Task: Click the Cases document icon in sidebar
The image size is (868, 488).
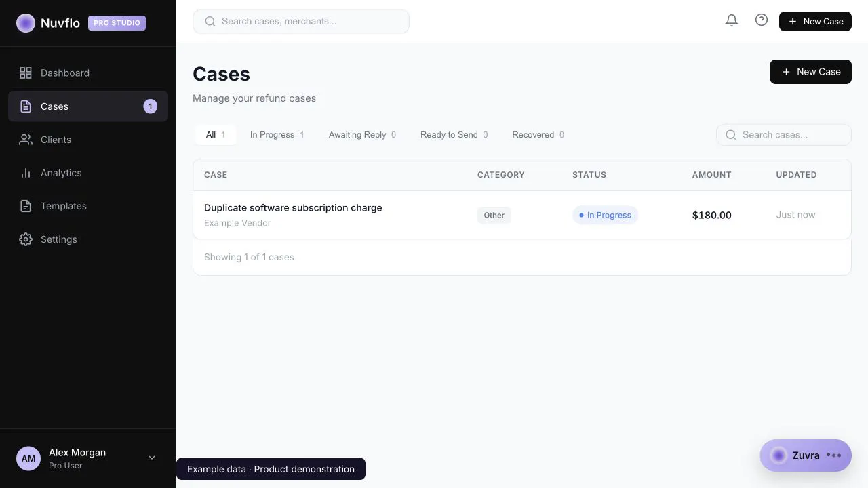Action: (26, 106)
